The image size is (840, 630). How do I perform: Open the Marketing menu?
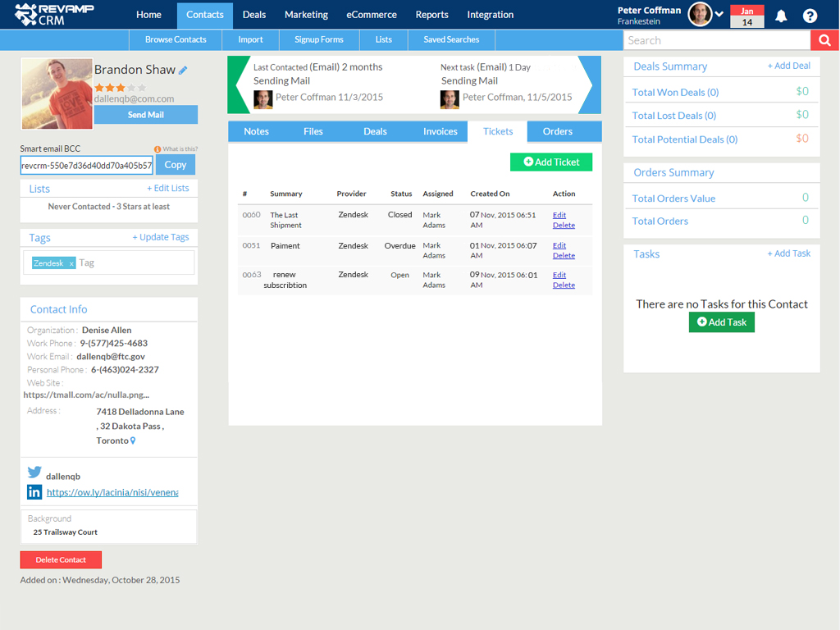306,15
